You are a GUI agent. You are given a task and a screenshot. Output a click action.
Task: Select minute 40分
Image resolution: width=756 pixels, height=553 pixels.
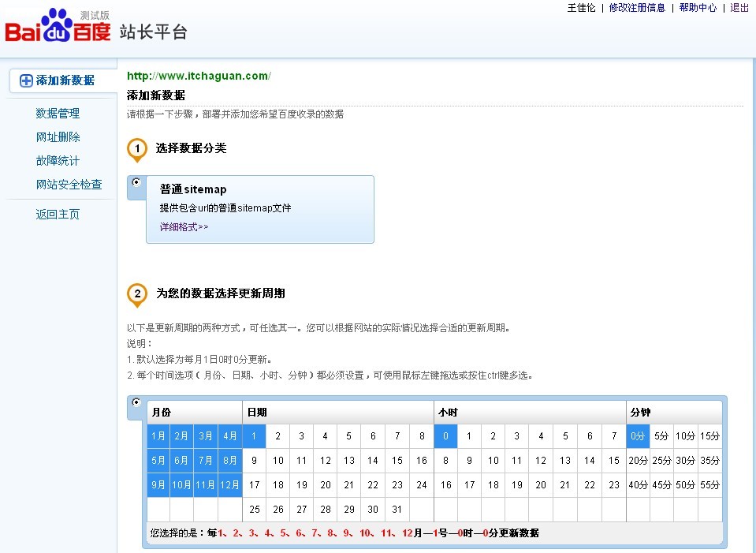(x=638, y=485)
